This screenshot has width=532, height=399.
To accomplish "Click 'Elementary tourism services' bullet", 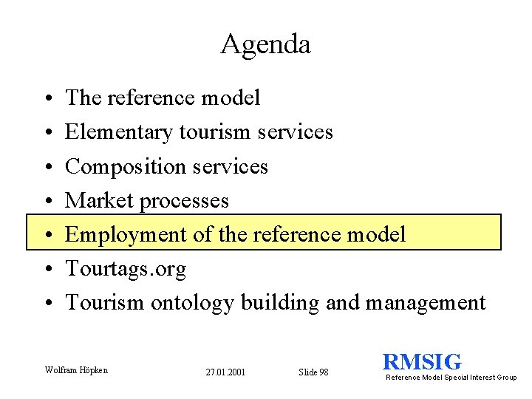I will 199,132.
